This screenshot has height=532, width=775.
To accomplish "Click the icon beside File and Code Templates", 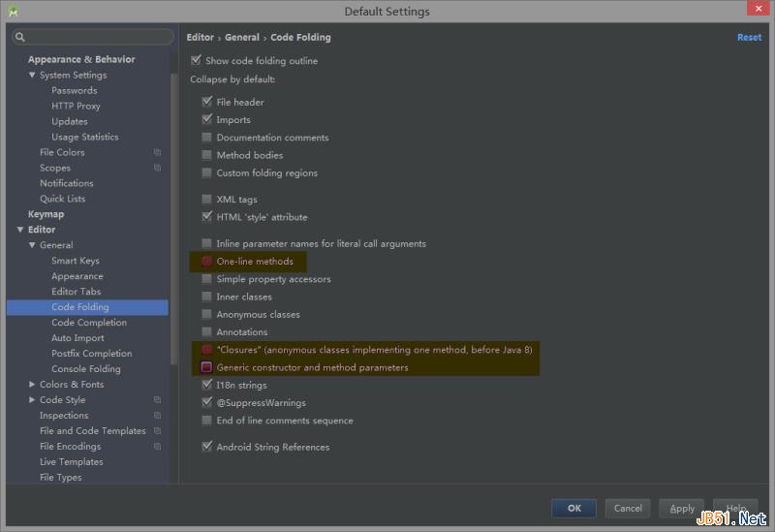I will 157,431.
